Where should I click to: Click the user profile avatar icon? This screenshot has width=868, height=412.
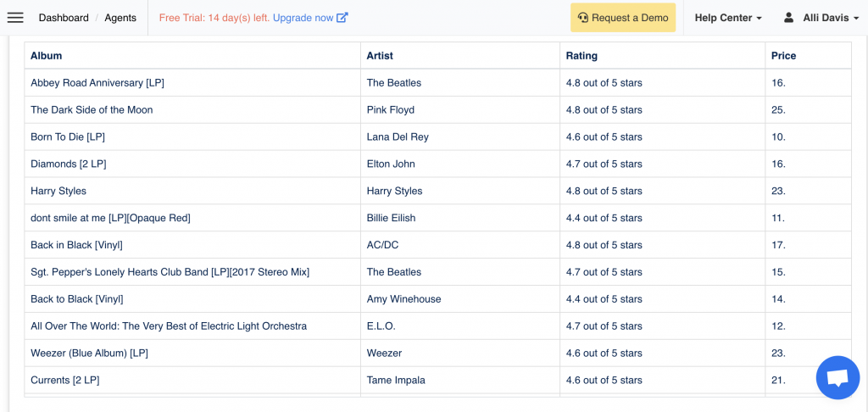[789, 18]
